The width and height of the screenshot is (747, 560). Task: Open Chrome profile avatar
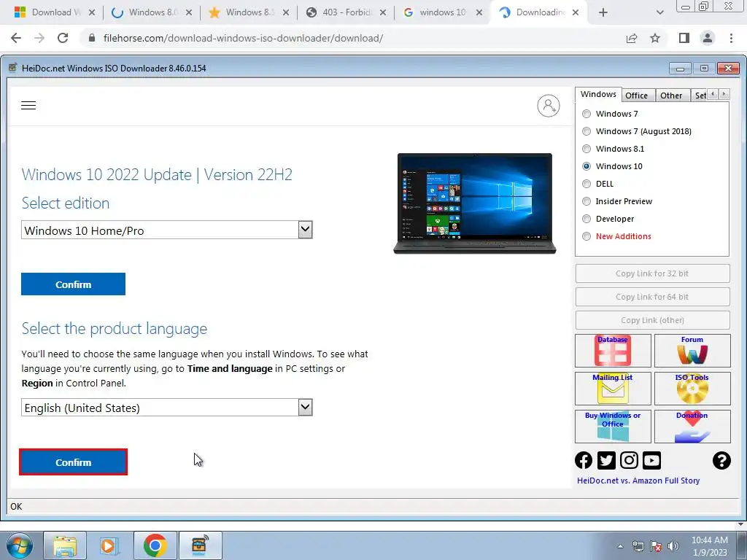(x=708, y=38)
